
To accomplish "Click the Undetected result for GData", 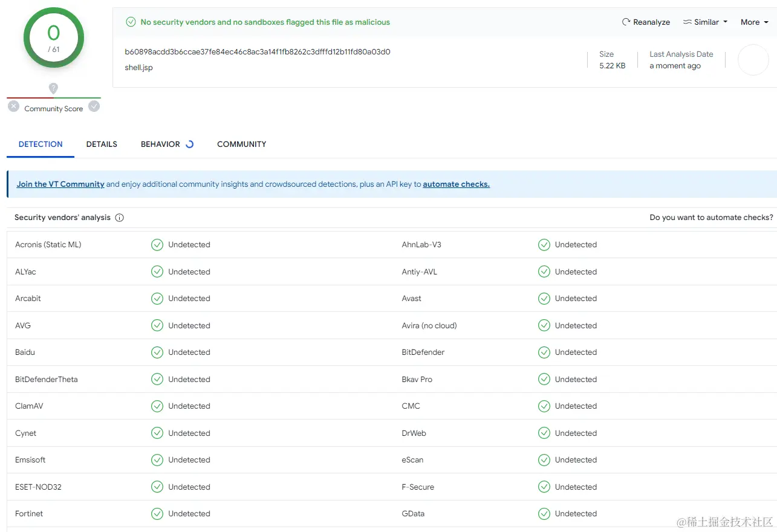I will 576,514.
